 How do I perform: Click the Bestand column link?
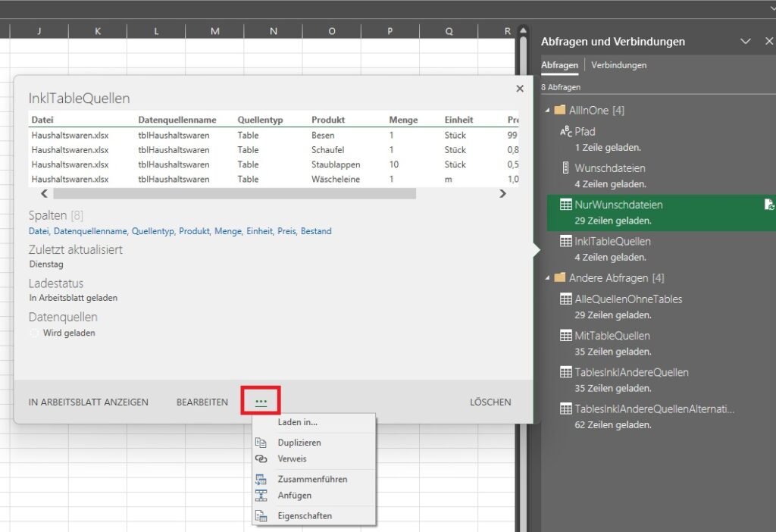(316, 231)
